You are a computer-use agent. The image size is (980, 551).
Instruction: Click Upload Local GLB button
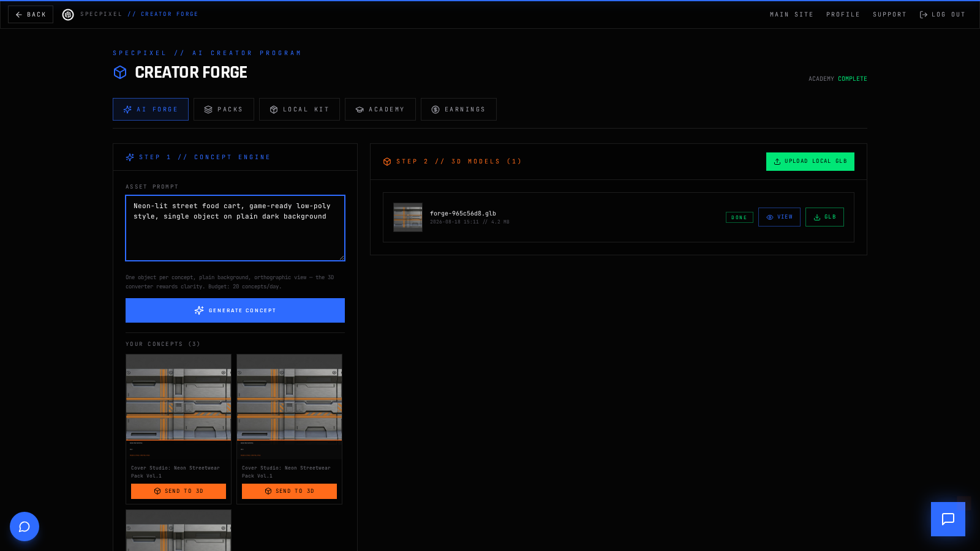tap(810, 162)
